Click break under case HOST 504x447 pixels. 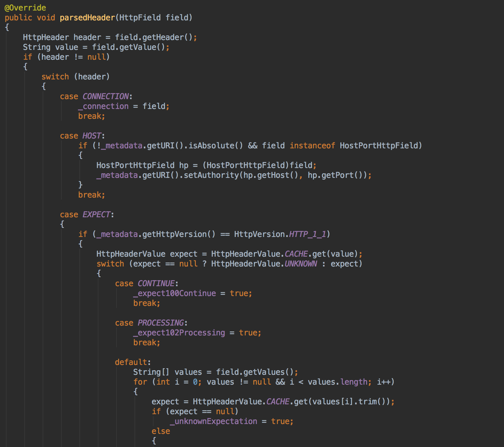(x=92, y=195)
